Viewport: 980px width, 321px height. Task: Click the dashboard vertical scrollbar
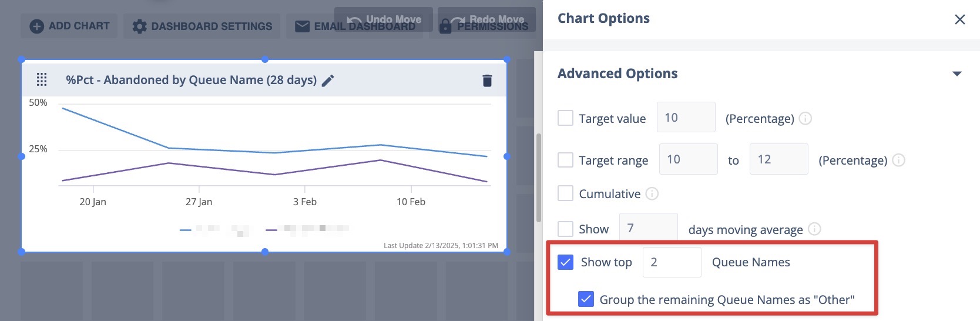click(x=538, y=178)
